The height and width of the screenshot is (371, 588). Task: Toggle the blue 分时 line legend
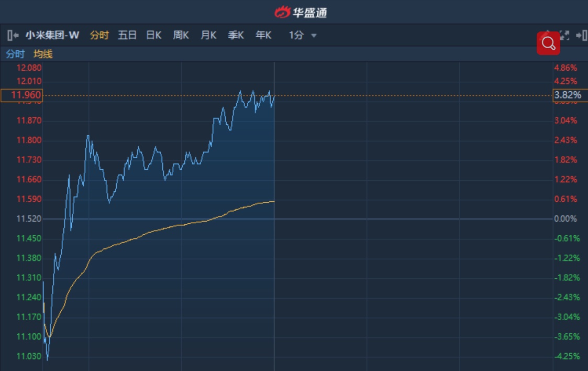point(15,54)
